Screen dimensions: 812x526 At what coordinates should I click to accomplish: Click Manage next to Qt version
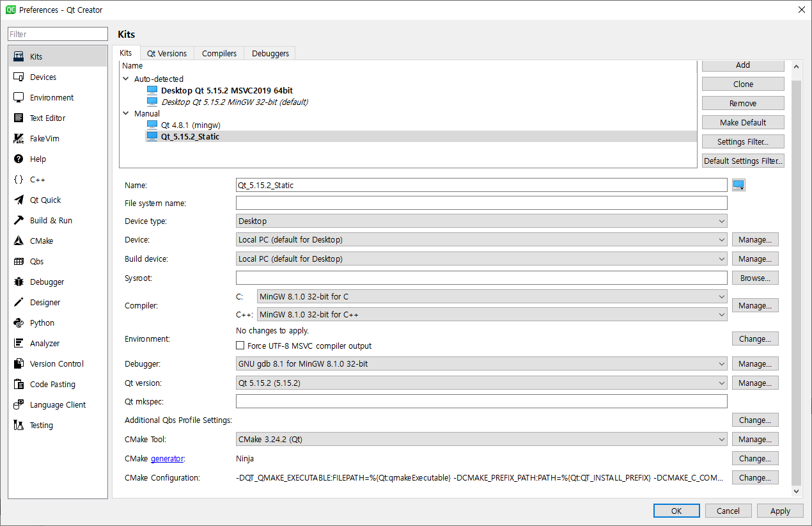click(x=755, y=383)
